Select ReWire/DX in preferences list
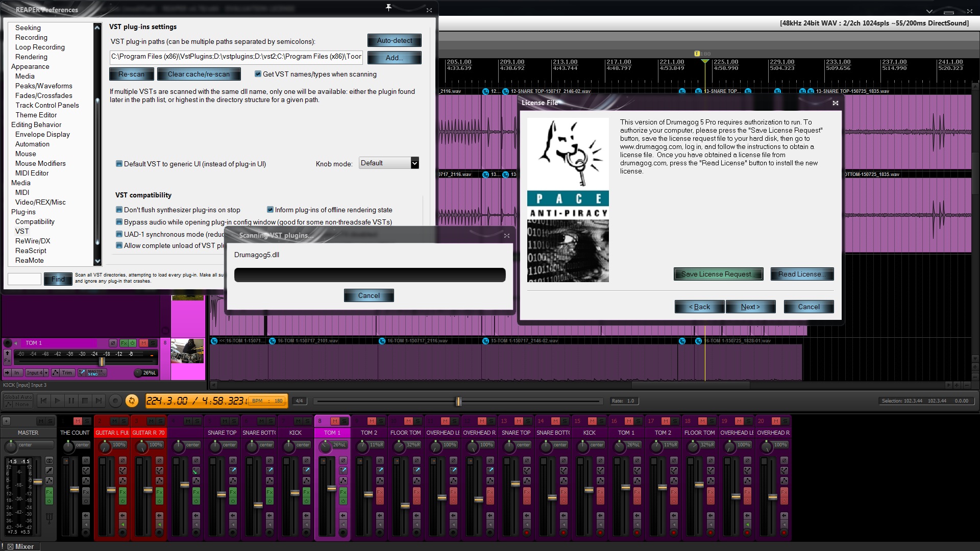This screenshot has width=980, height=551. tap(33, 241)
